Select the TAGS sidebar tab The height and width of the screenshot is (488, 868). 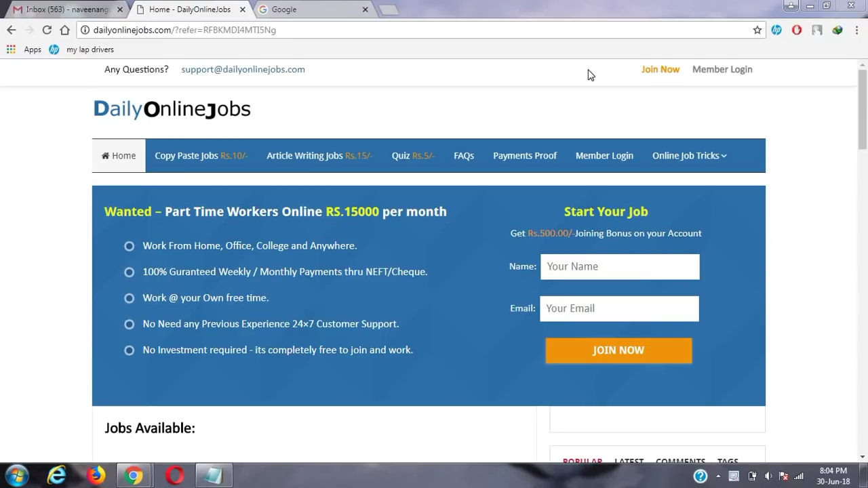click(x=728, y=461)
